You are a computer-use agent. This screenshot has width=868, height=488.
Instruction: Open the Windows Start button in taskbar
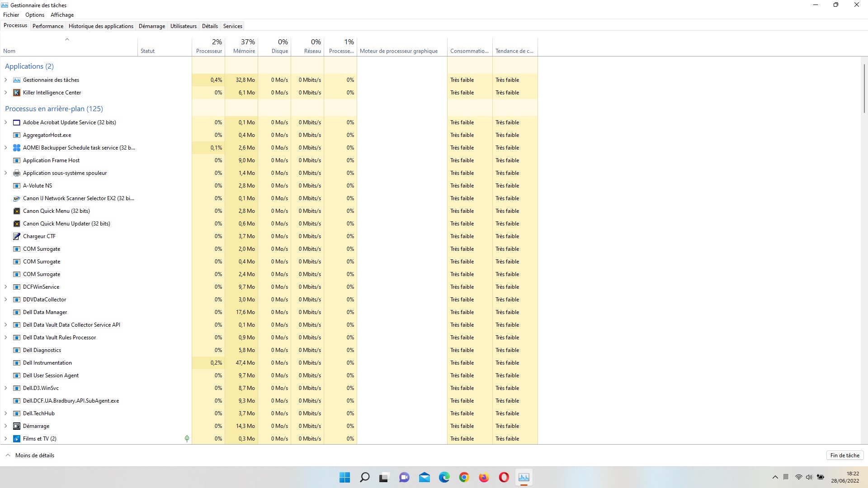coord(344,478)
